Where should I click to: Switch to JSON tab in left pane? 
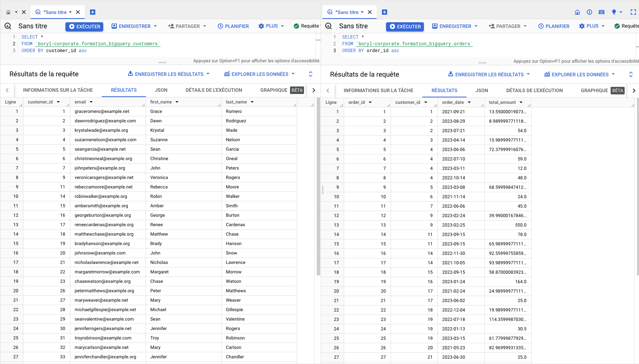(161, 90)
